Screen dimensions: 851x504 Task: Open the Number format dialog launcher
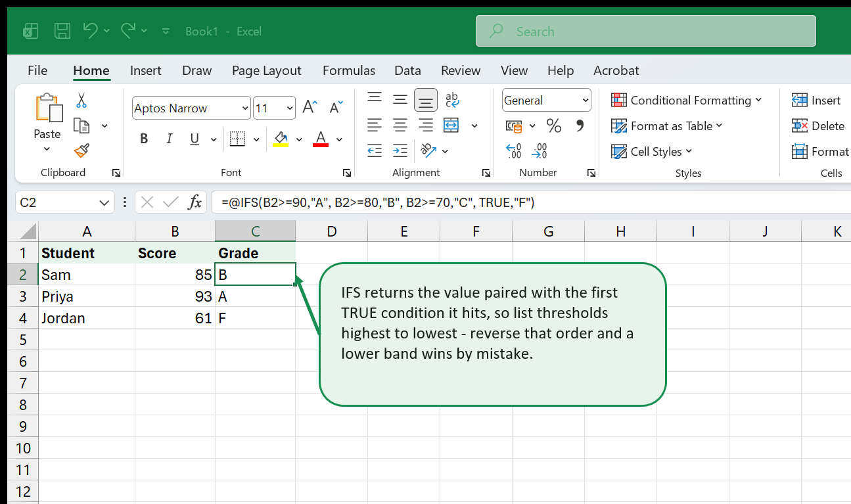pos(592,173)
